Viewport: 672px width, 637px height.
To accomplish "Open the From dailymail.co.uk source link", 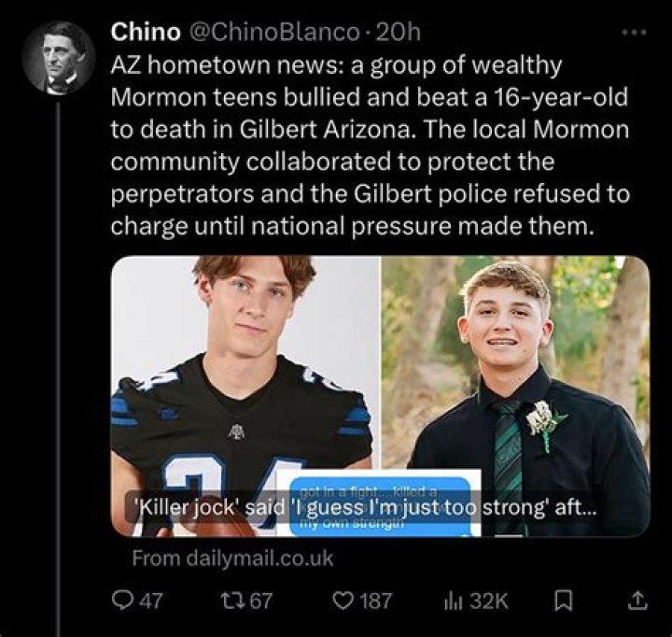I will point(232,559).
